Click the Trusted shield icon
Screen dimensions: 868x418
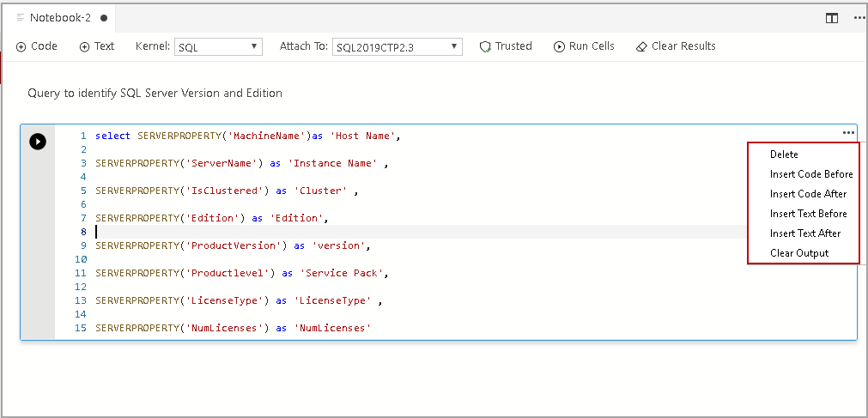[485, 46]
